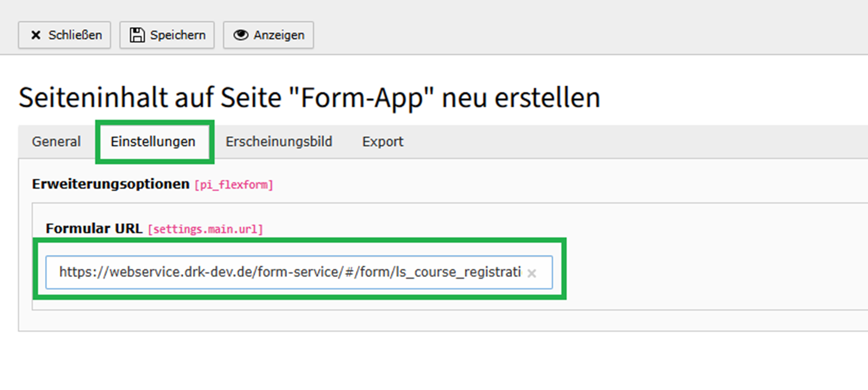The image size is (868, 390).
Task: Click the [settings.main.url] field identifier
Action: pyautogui.click(x=205, y=229)
